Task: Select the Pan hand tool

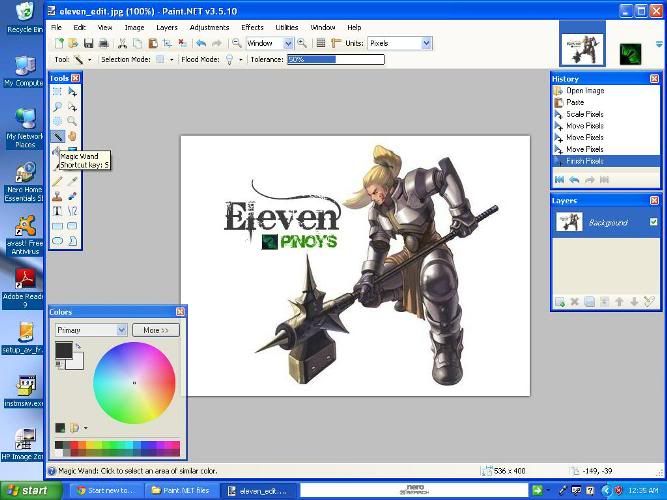Action: pos(72,136)
